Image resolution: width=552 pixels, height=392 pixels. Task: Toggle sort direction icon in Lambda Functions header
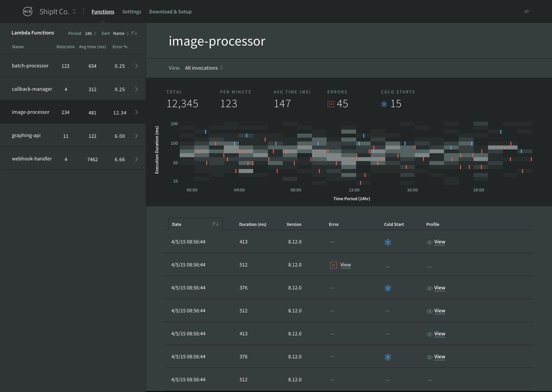134,33
